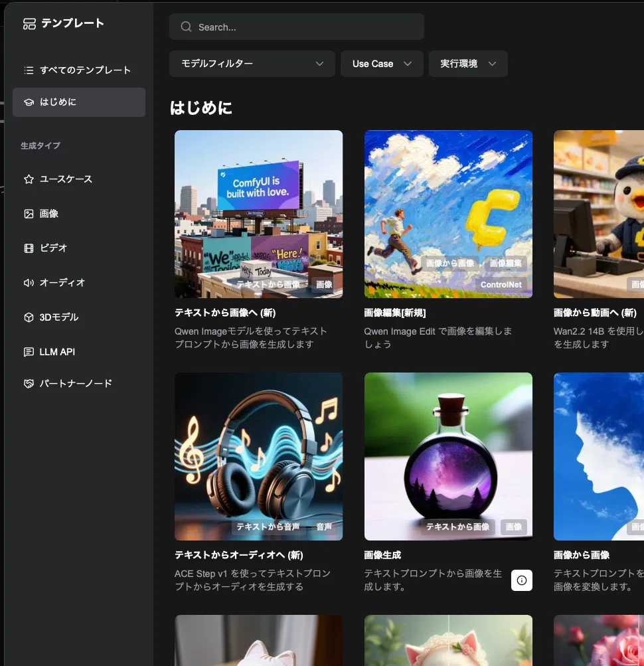Click the cube icon beside 3Dモデル
644x666 pixels.
click(29, 317)
